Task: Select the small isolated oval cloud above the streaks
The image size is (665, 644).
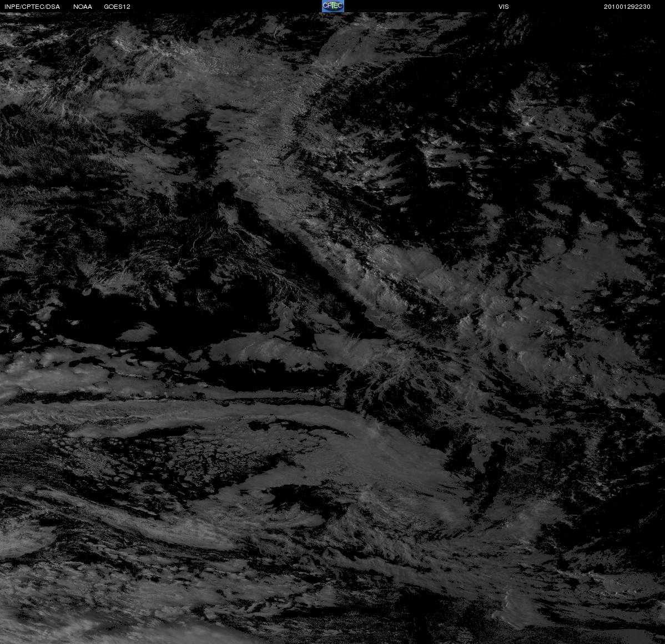Action: click(x=137, y=332)
